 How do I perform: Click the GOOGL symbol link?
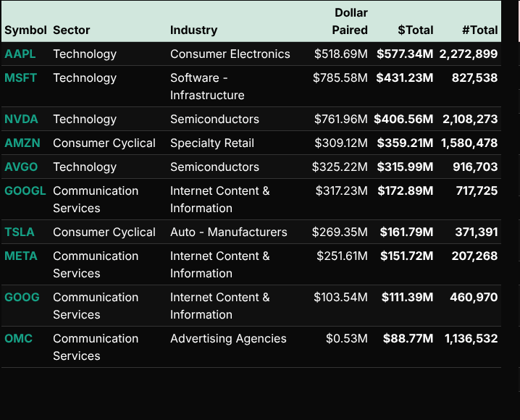click(x=25, y=191)
